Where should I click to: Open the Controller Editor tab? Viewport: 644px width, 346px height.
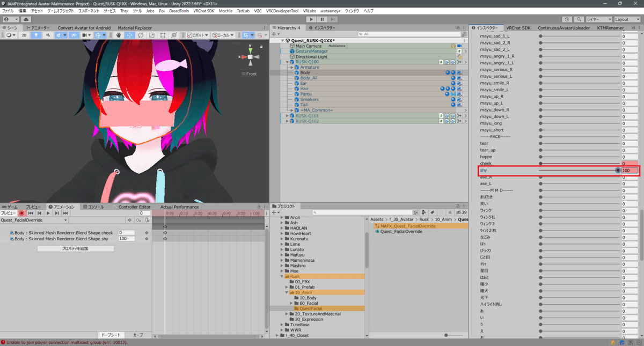(134, 207)
